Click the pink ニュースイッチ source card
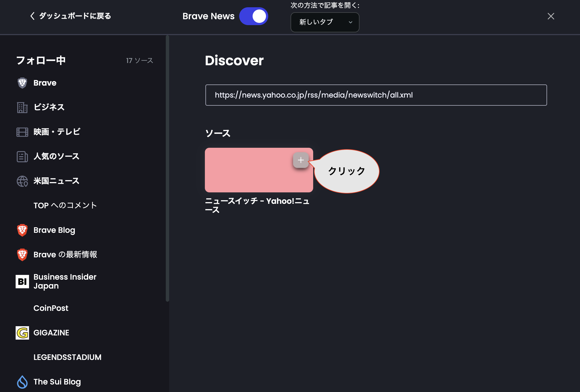The image size is (580, 392). click(259, 170)
